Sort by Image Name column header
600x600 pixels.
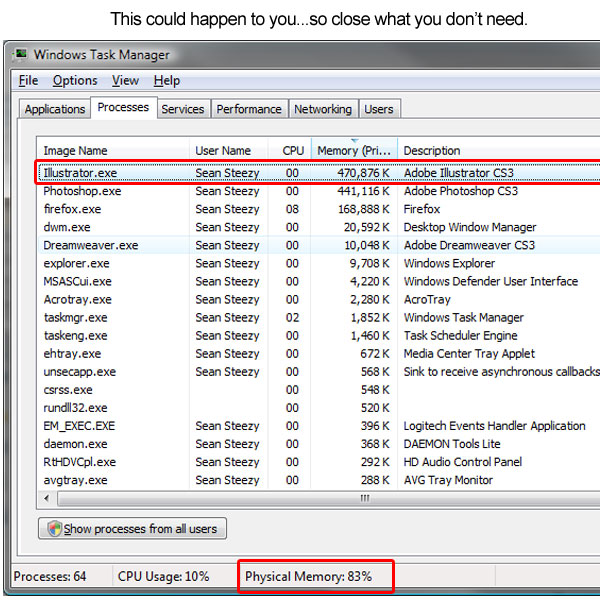(113, 150)
